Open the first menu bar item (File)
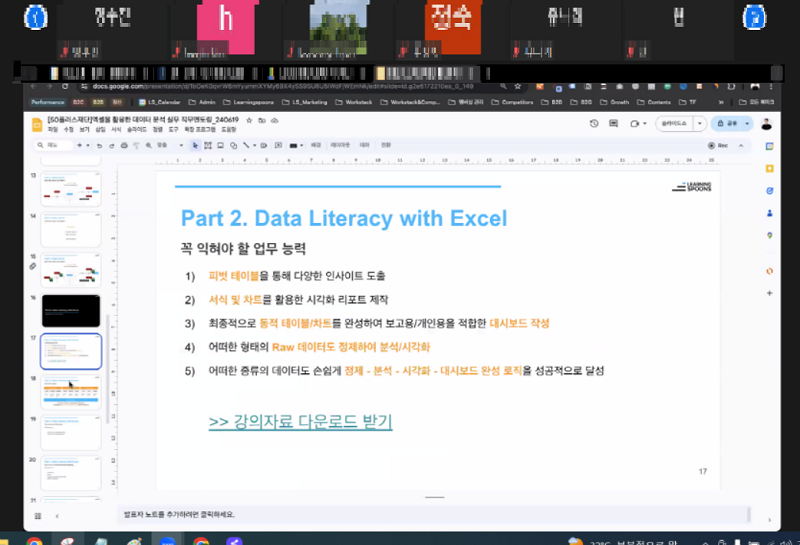The width and height of the screenshot is (800, 545). [53, 130]
